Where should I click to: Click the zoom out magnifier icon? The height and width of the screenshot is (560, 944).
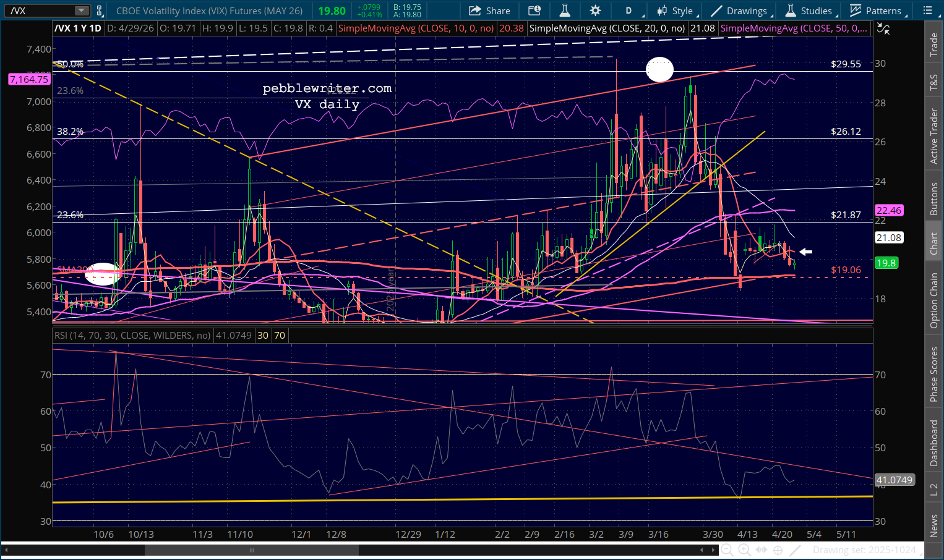click(x=727, y=550)
